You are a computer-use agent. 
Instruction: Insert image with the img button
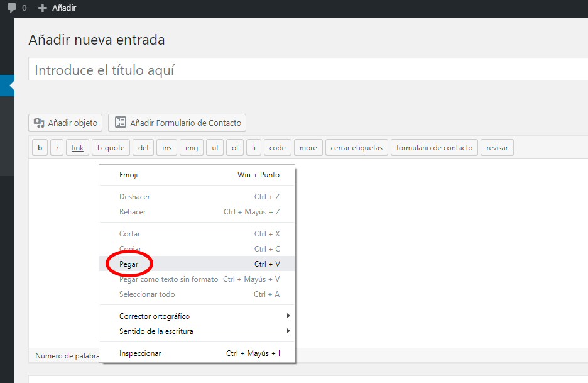click(x=192, y=148)
